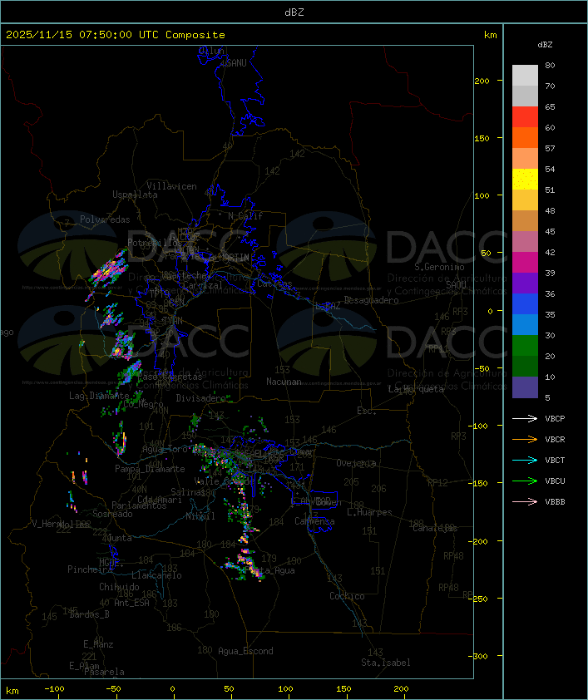Click the VBCR legend label
This screenshot has width=588, height=700.
(x=555, y=439)
